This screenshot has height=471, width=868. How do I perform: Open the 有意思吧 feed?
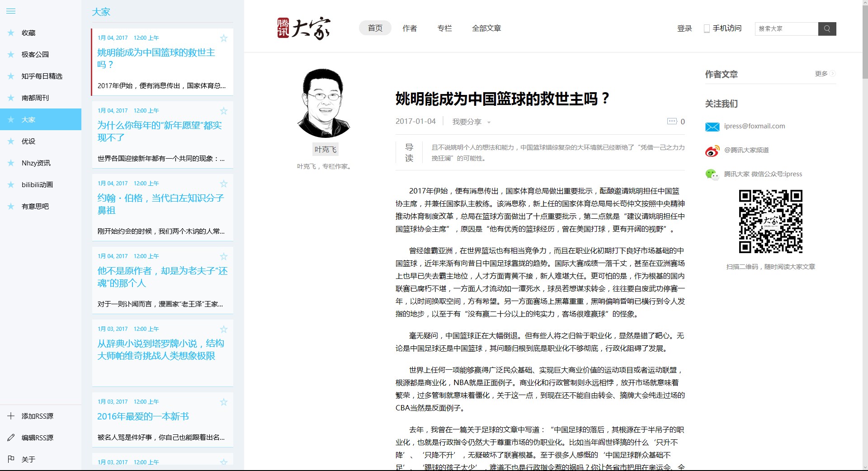coord(41,206)
